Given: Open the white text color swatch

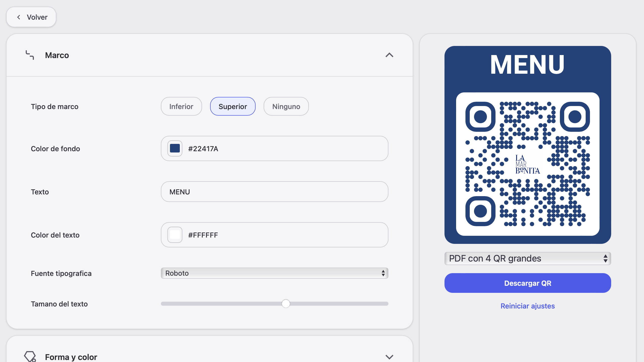Looking at the screenshot, I should [175, 235].
